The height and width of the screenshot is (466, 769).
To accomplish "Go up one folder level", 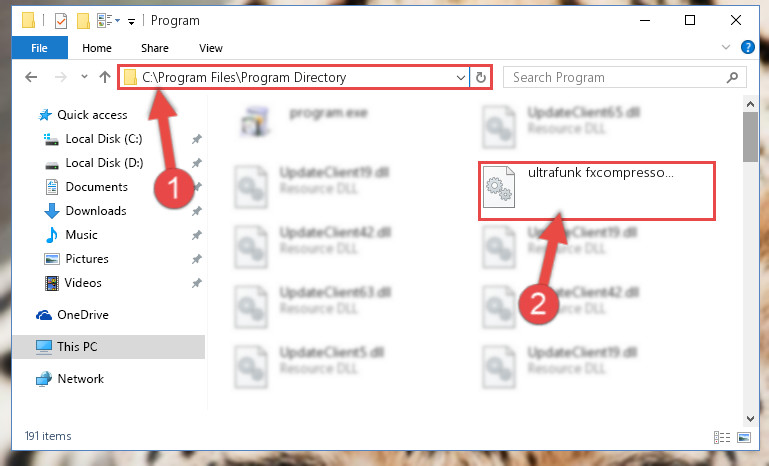I will pyautogui.click(x=104, y=77).
